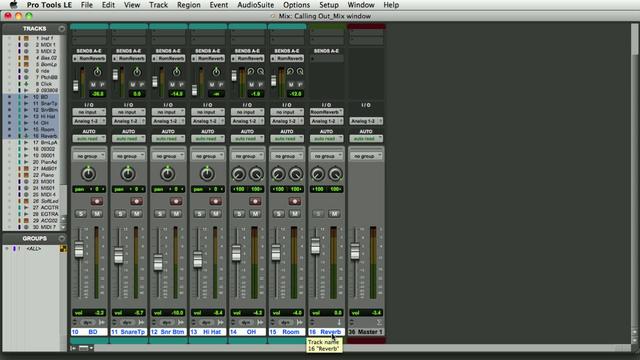The width and height of the screenshot is (640, 360).
Task: Open the Window menu
Action: click(x=361, y=5)
